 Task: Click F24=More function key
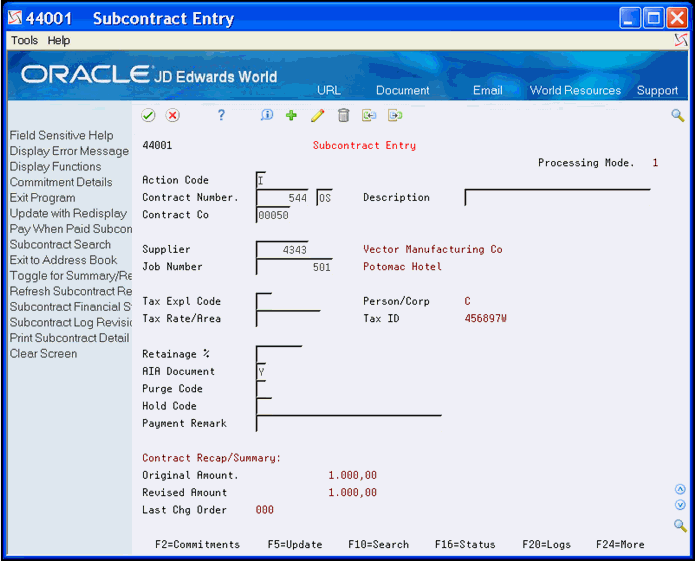tap(620, 545)
